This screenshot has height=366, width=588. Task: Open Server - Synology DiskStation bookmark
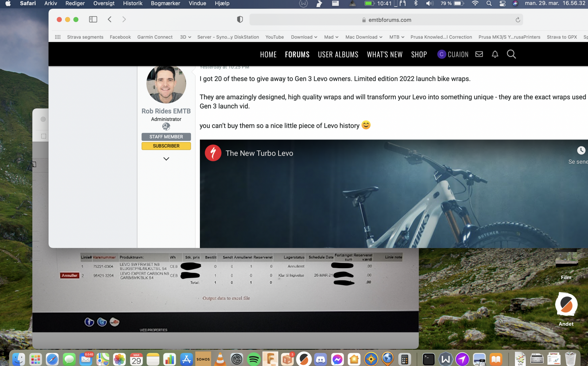click(228, 37)
